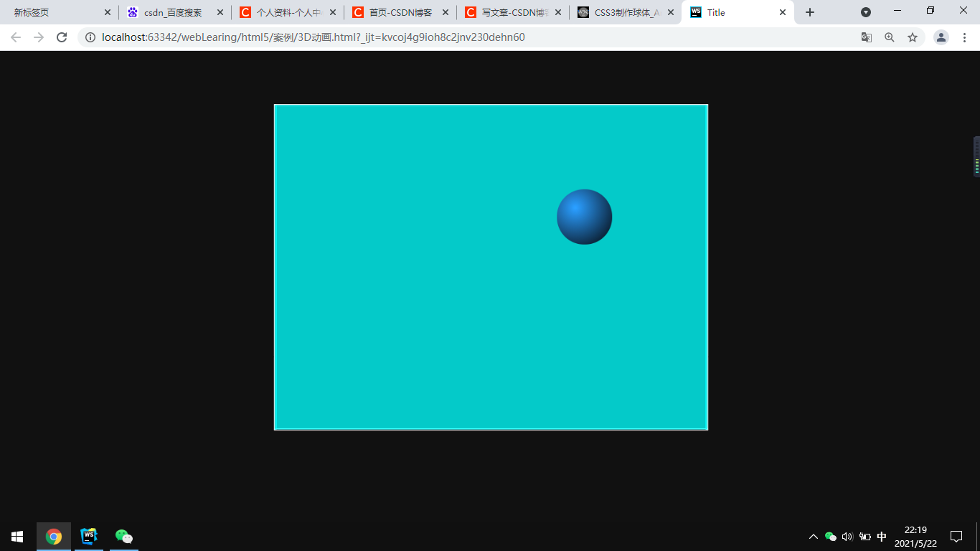The height and width of the screenshot is (551, 980).
Task: Open Google Translate page icon
Action: (x=867, y=37)
